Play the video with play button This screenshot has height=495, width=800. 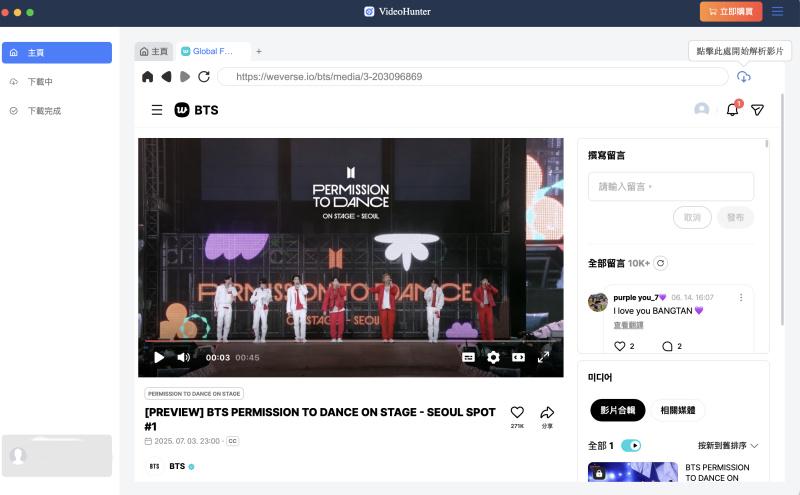[x=159, y=357]
